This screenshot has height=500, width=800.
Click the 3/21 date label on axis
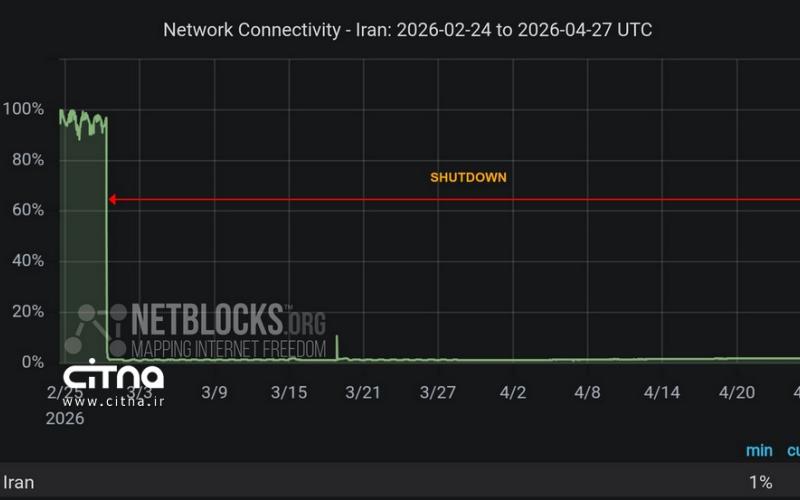pos(363,392)
